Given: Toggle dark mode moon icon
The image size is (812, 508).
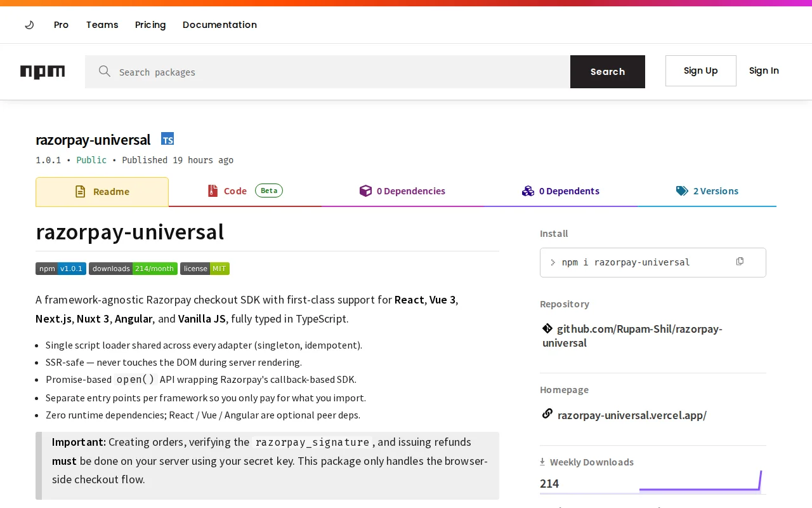Looking at the screenshot, I should coord(29,25).
